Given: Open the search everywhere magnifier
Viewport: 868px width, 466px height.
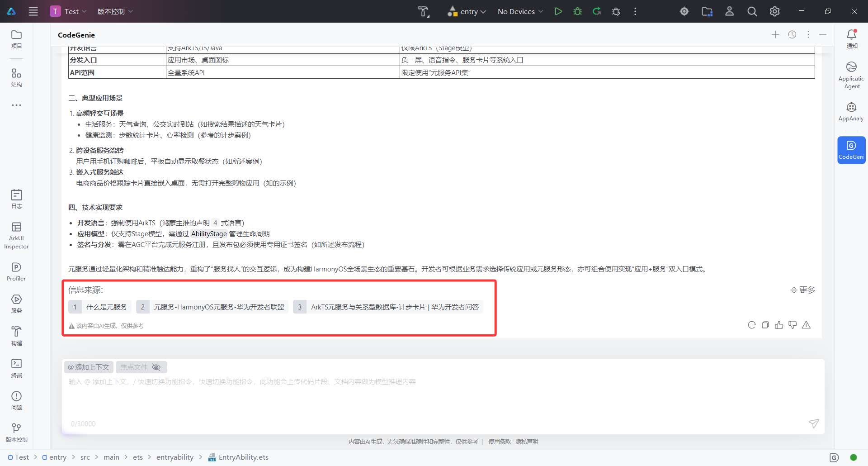Looking at the screenshot, I should pos(752,11).
